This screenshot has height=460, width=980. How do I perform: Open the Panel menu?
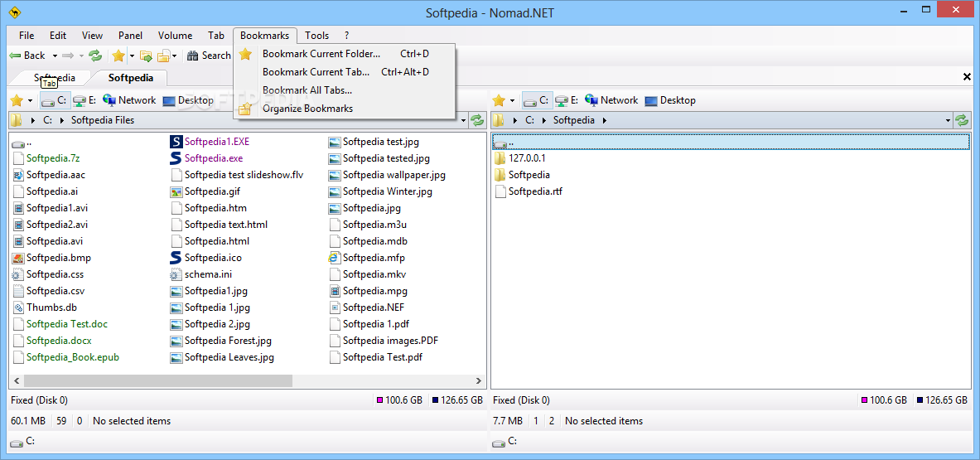coord(131,36)
